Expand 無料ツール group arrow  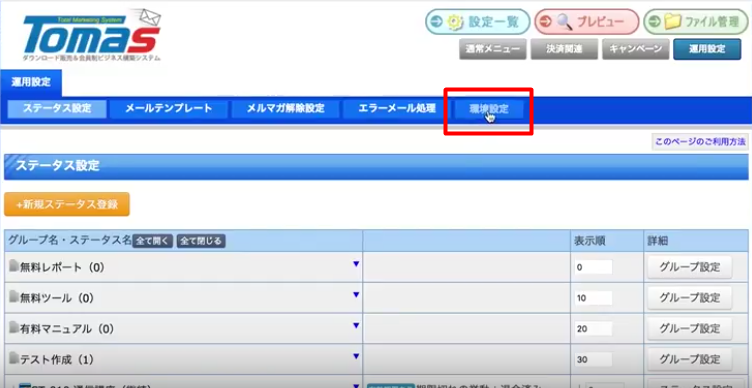pyautogui.click(x=356, y=294)
